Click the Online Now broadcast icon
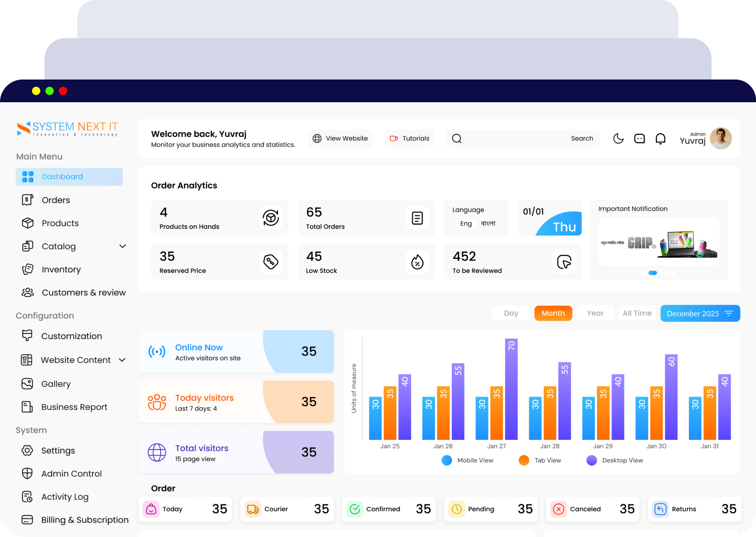 [x=157, y=352]
